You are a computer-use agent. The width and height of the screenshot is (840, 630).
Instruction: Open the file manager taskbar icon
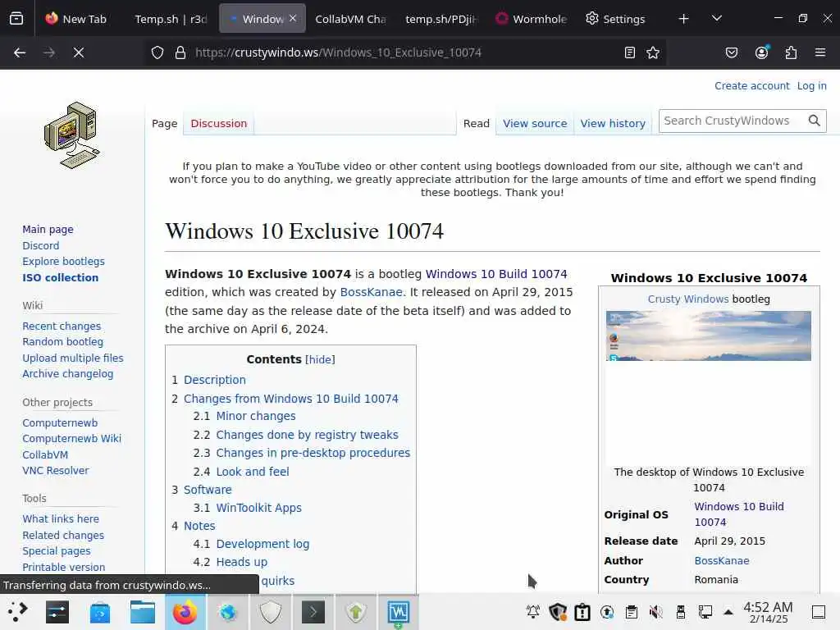pyautogui.click(x=143, y=612)
